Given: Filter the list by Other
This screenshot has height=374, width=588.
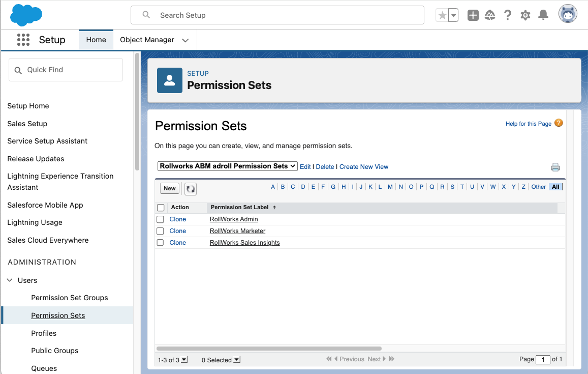Looking at the screenshot, I should (x=539, y=187).
